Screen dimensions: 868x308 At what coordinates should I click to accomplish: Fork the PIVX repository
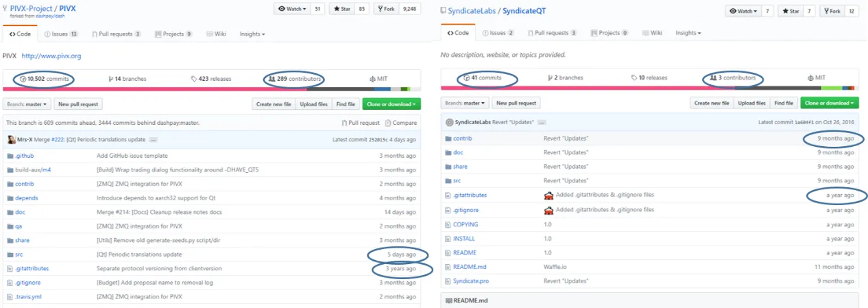(388, 9)
